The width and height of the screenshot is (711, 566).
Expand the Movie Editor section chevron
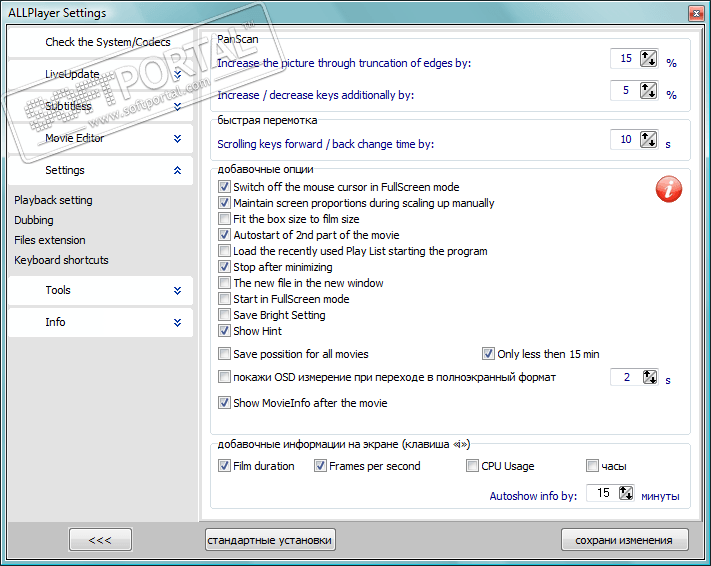point(177,138)
